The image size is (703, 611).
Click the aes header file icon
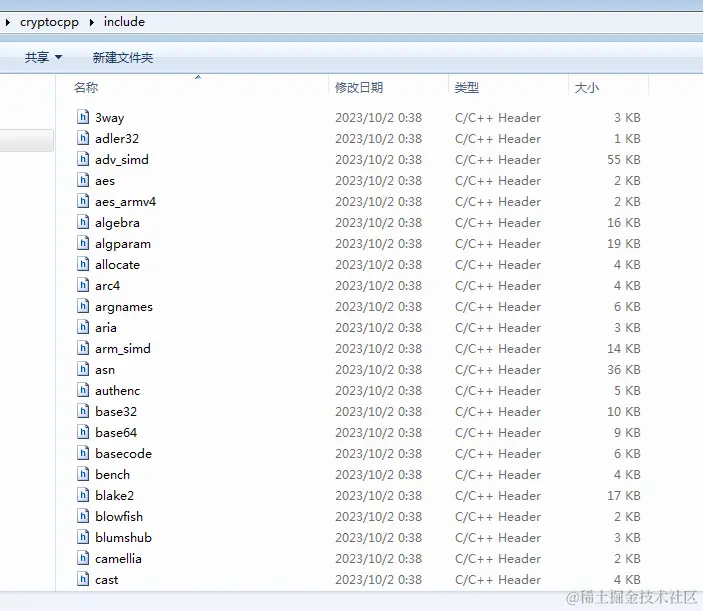pyautogui.click(x=83, y=180)
